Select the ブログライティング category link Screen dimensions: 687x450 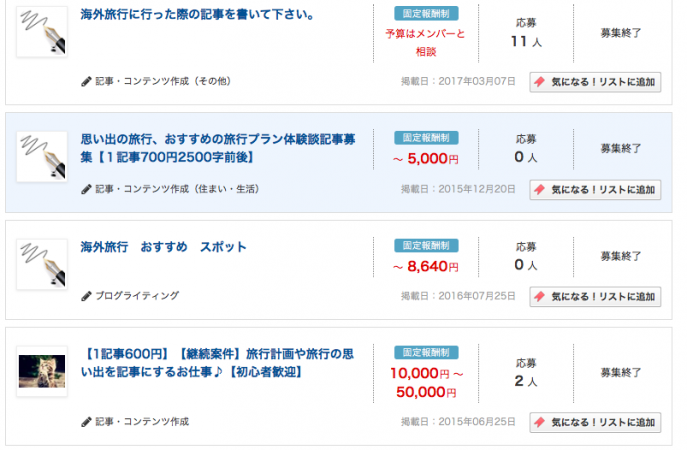click(137, 296)
